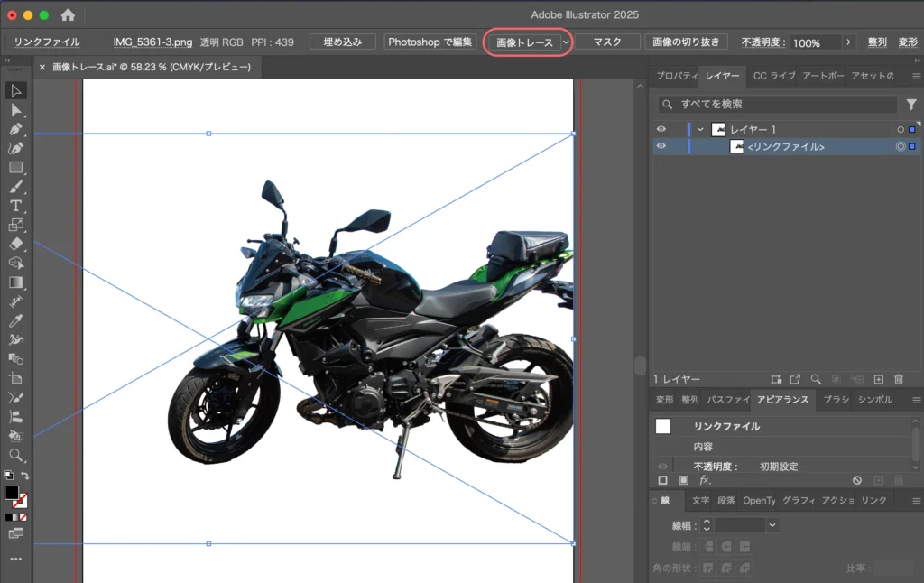Screen dimensions: 924x583
Task: Click the Photoshop で編集 button
Action: pyautogui.click(x=430, y=42)
